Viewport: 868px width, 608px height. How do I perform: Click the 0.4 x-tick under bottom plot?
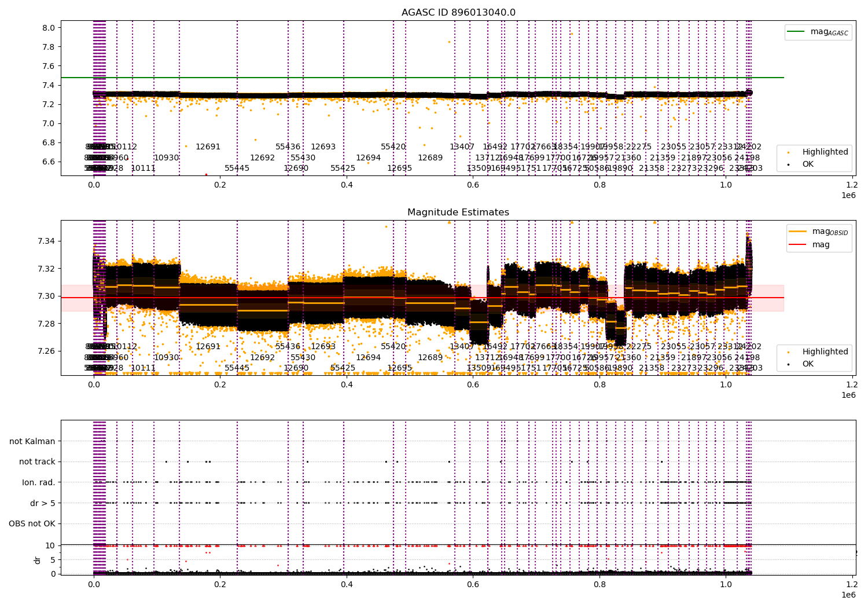347,584
